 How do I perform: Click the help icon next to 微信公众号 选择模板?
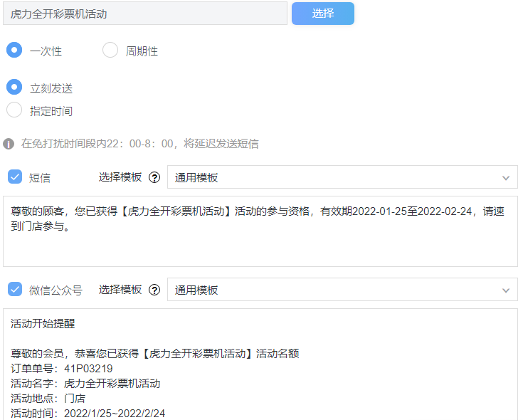[154, 290]
